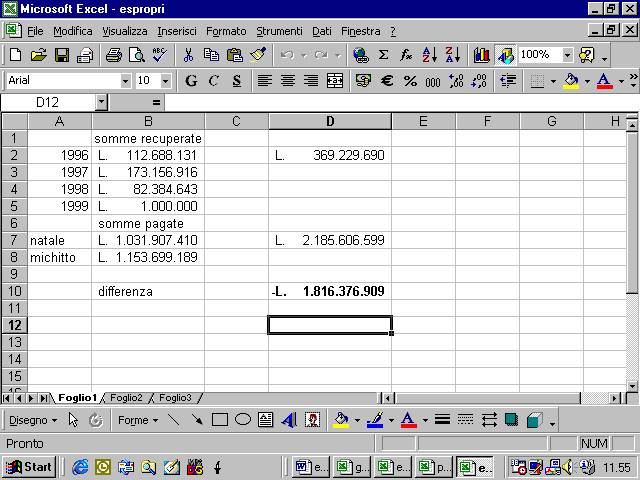This screenshot has height=480, width=640.
Task: Open the Inserisci menu
Action: pos(177,31)
